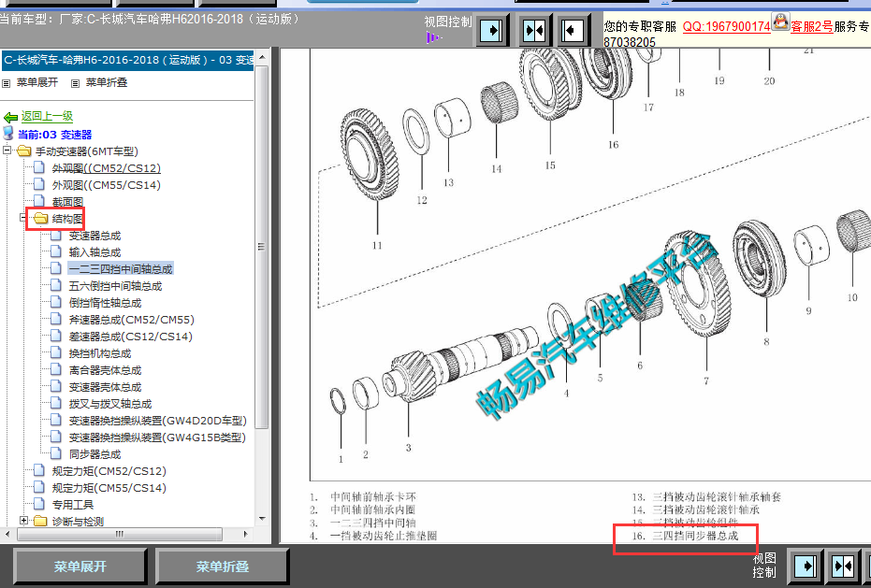This screenshot has height=588, width=871.
Task: Open the 一二三四挡中间轴总成 page
Action: (x=121, y=268)
